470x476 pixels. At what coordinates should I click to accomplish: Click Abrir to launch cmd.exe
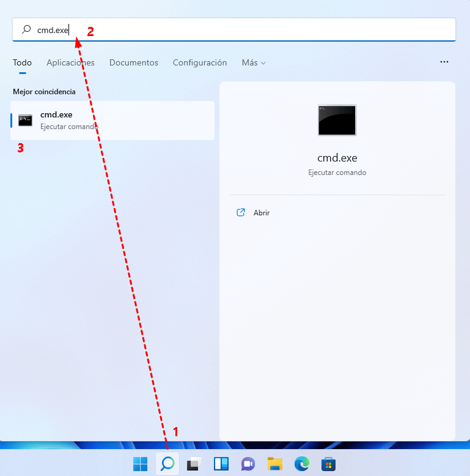point(261,213)
